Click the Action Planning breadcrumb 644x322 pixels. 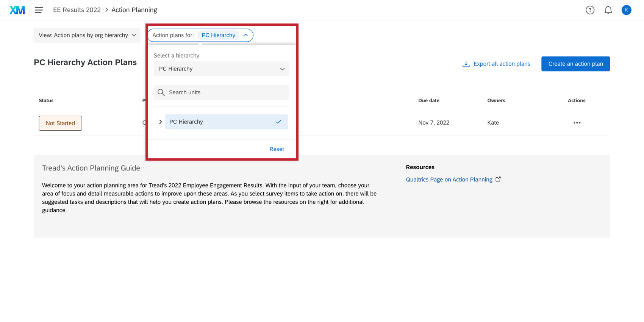coord(134,10)
